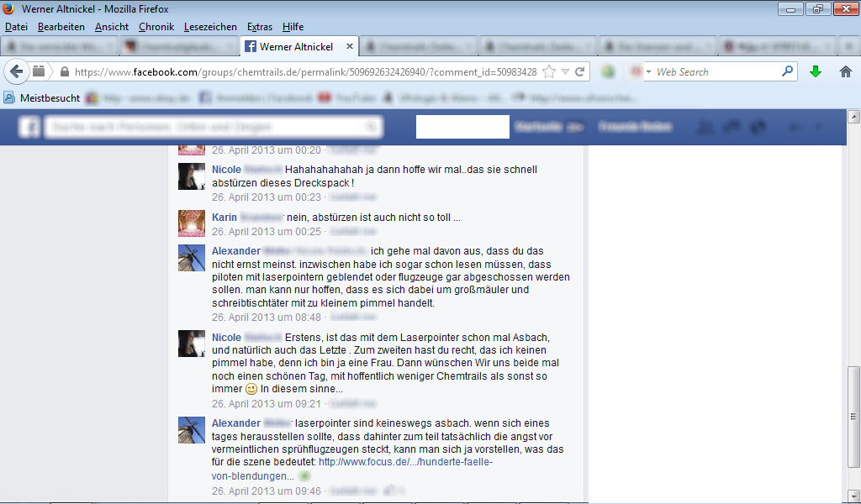Viewport: 861px width, 504px height.
Task: Click Nicole's avatar on the 00:23 comment
Action: point(192,176)
